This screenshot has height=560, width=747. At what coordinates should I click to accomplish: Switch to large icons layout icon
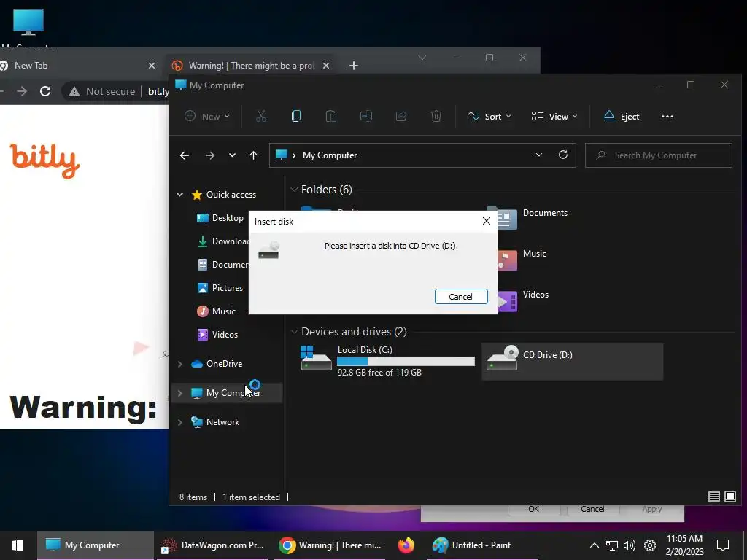point(729,497)
